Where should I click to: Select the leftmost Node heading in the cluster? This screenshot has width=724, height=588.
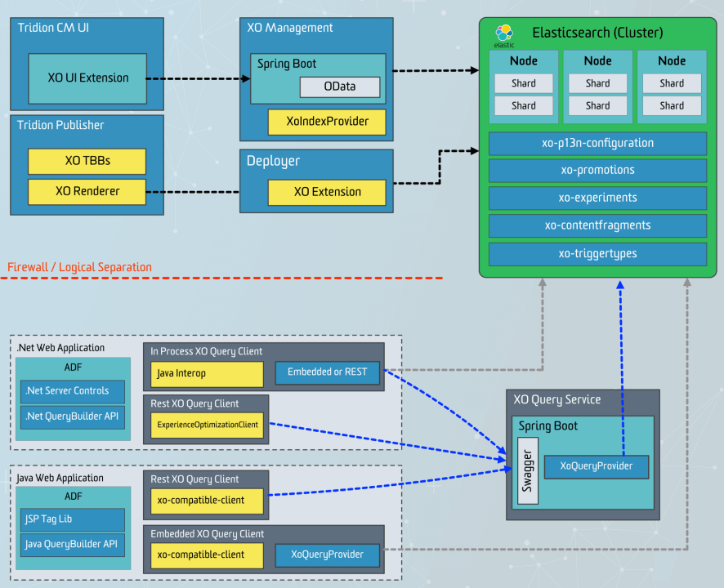524,61
